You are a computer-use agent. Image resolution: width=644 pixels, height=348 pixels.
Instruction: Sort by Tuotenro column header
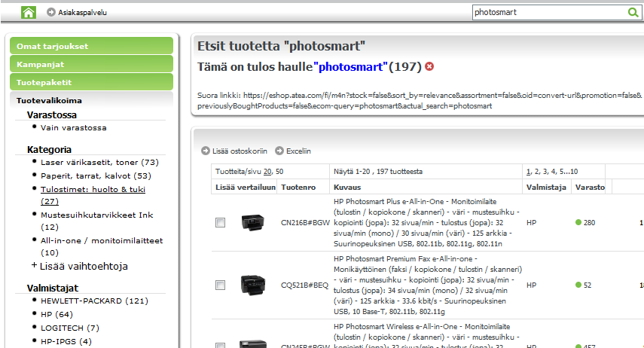pyautogui.click(x=298, y=188)
